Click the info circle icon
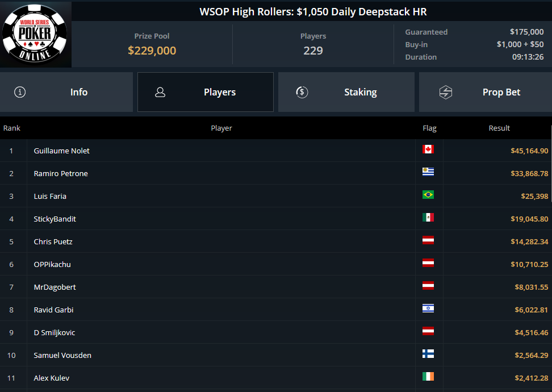552x392 pixels. tap(20, 92)
